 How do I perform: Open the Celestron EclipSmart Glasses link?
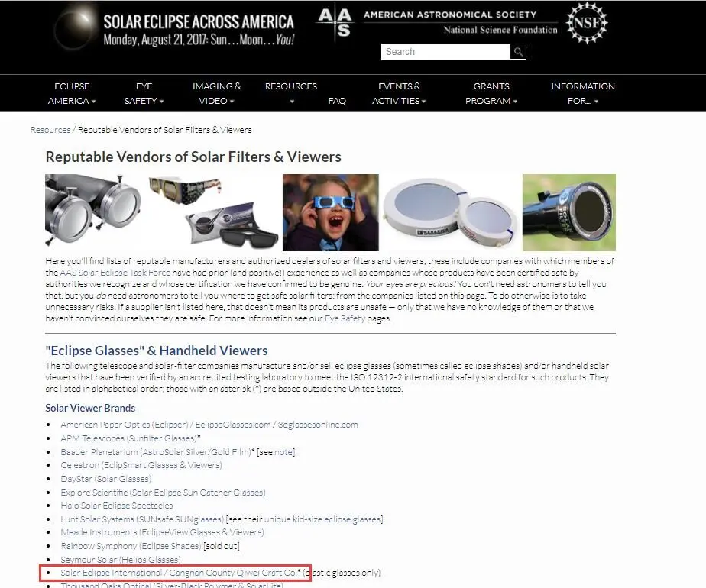(141, 465)
